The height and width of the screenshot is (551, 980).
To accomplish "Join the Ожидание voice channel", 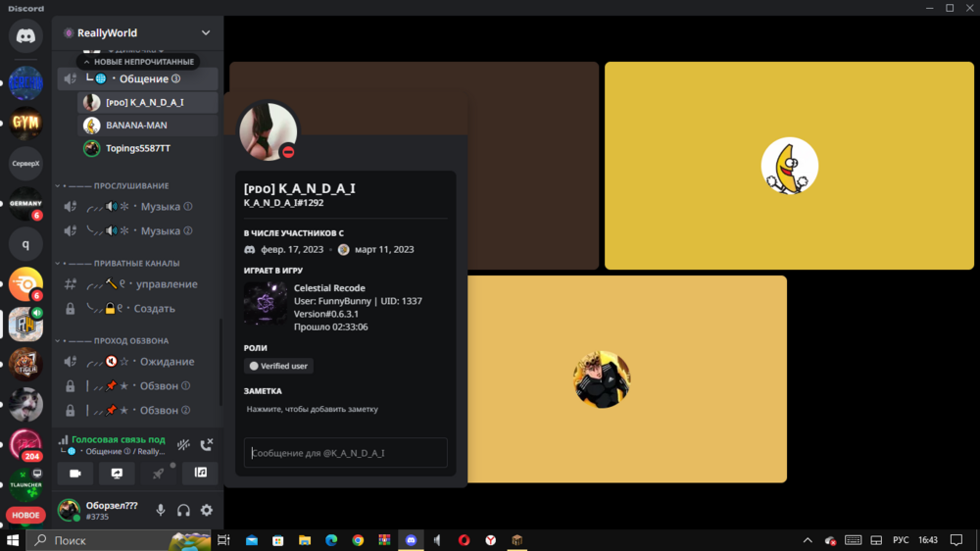I will coord(137,362).
